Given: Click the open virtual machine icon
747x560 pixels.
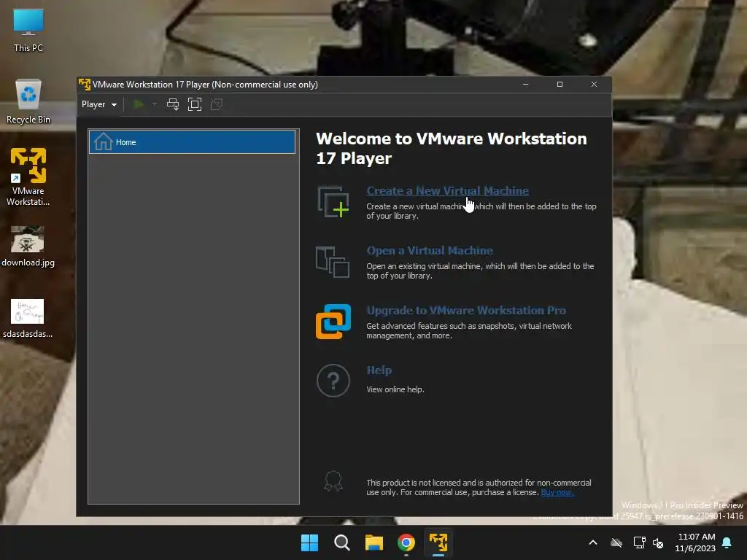Looking at the screenshot, I should pyautogui.click(x=333, y=262).
